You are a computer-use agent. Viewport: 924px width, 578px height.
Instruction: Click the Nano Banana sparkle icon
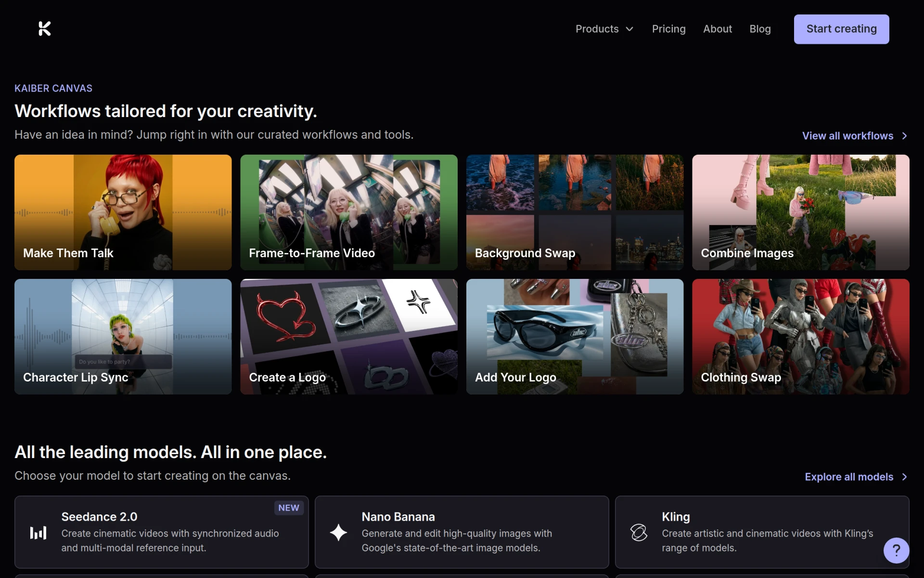point(338,532)
